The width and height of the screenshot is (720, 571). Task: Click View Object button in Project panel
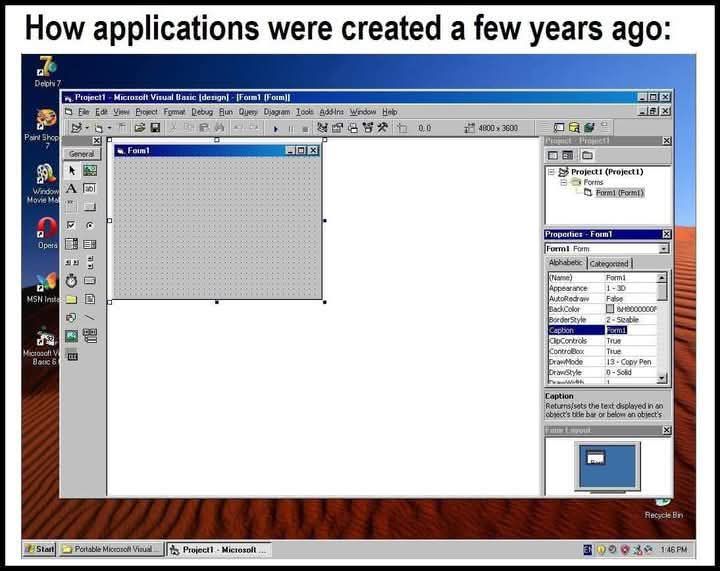568,155
